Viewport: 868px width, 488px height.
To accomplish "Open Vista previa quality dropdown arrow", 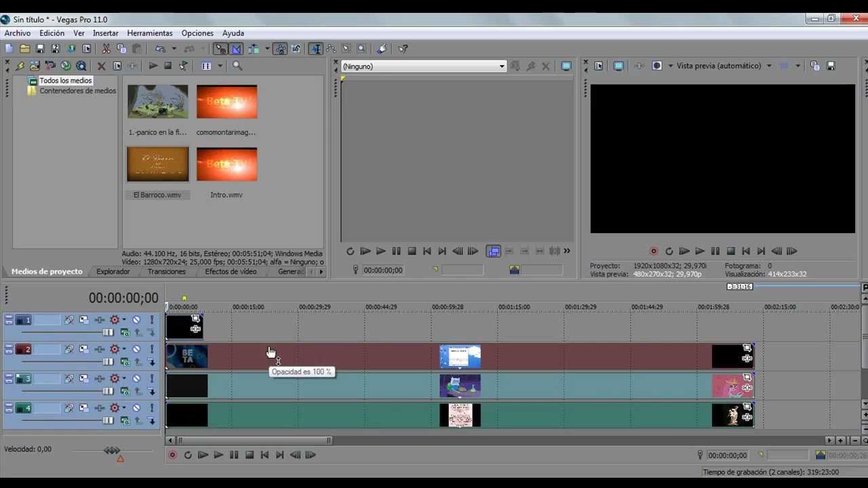I will (769, 66).
